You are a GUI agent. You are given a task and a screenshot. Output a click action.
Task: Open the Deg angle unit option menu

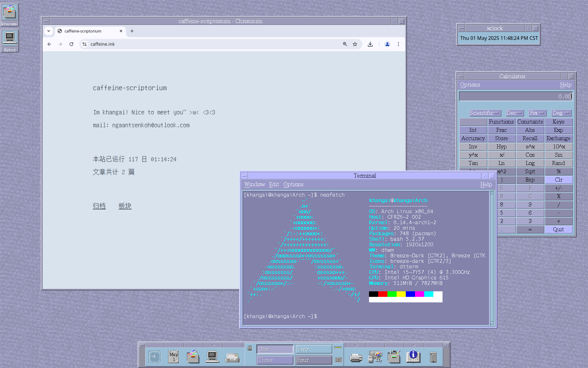pos(561,113)
